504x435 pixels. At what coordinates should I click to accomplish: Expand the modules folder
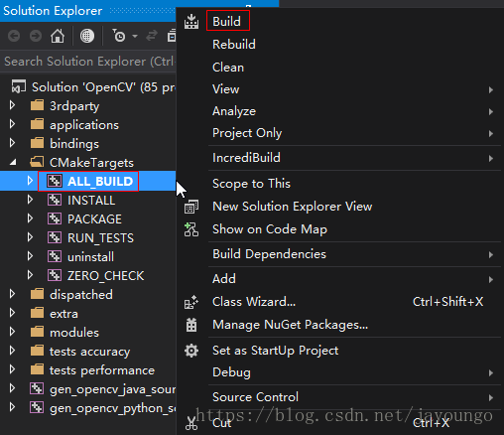click(13, 332)
